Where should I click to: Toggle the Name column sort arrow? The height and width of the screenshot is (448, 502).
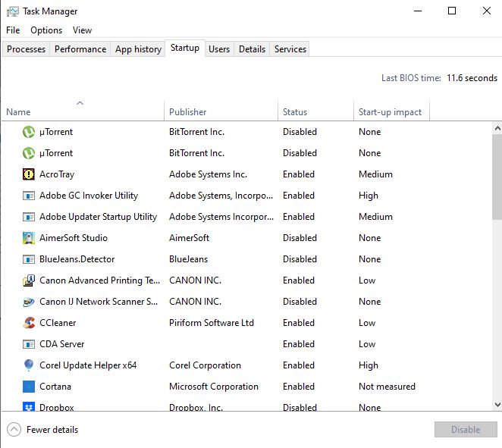80,103
